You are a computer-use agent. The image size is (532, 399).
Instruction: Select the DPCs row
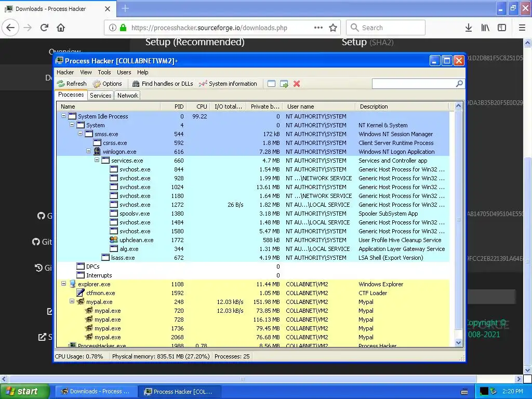tap(253, 267)
